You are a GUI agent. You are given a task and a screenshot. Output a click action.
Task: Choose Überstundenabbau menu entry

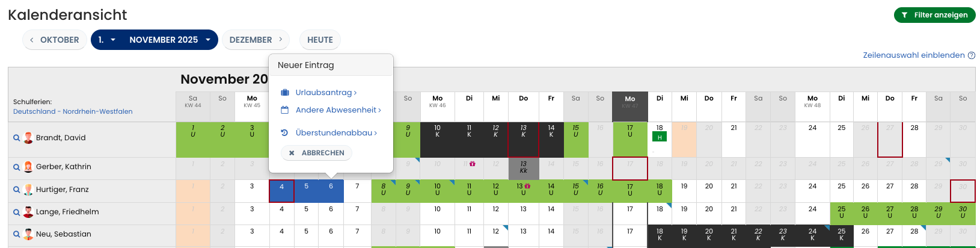pos(336,133)
